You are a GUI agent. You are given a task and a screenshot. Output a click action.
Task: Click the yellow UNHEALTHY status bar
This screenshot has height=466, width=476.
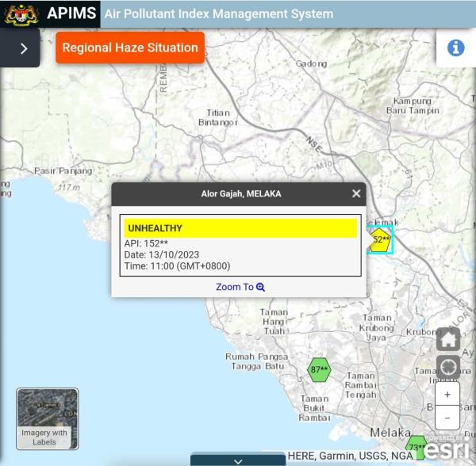(x=240, y=228)
